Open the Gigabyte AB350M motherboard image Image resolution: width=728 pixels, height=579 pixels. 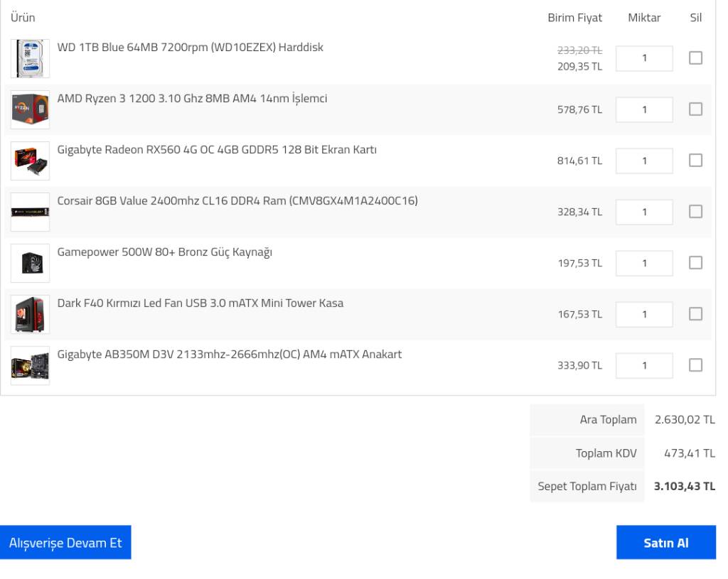coord(30,365)
